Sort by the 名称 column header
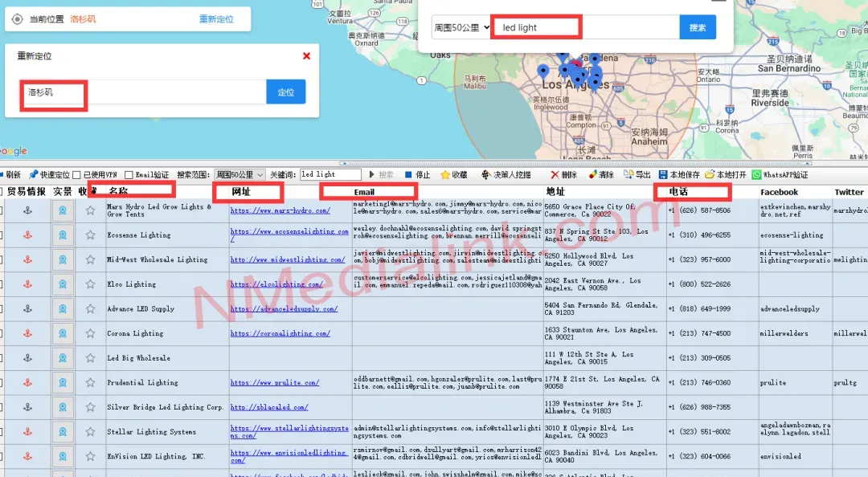This screenshot has height=477, width=868. point(118,191)
